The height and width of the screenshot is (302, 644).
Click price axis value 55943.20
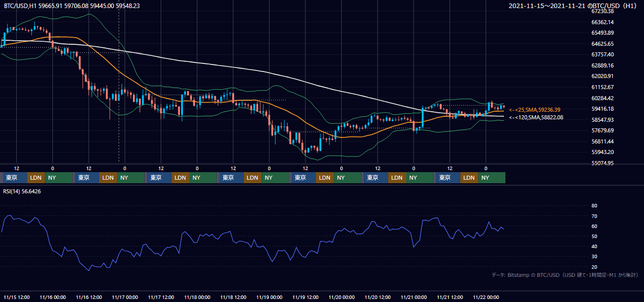(603, 152)
